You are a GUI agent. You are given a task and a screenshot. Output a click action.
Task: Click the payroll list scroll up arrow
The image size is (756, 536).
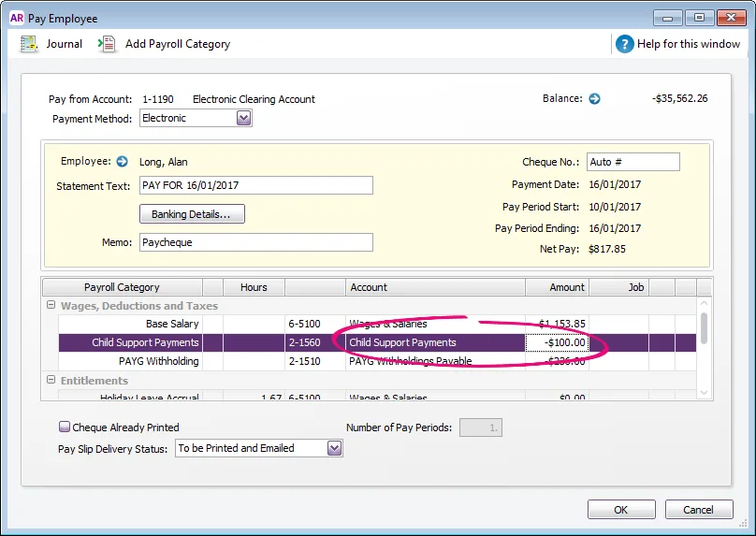click(704, 303)
